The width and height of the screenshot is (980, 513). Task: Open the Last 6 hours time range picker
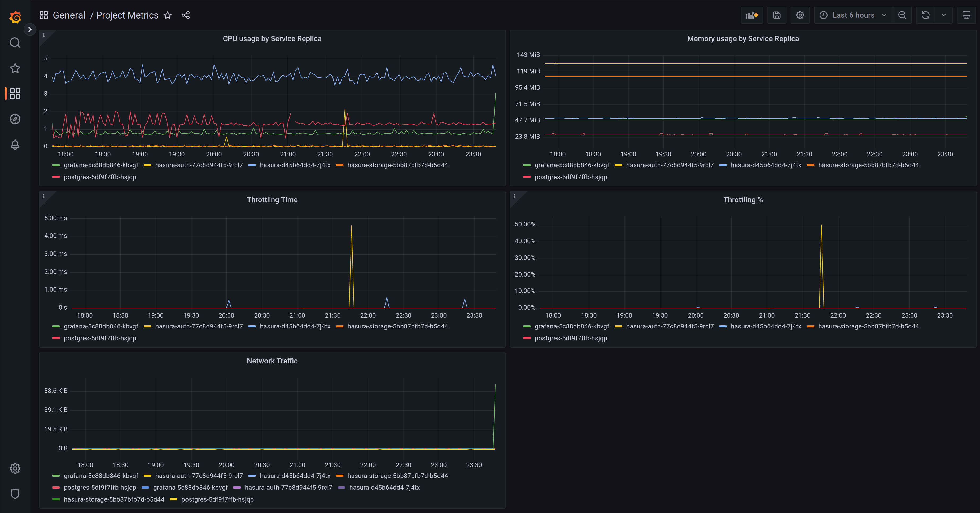click(852, 15)
